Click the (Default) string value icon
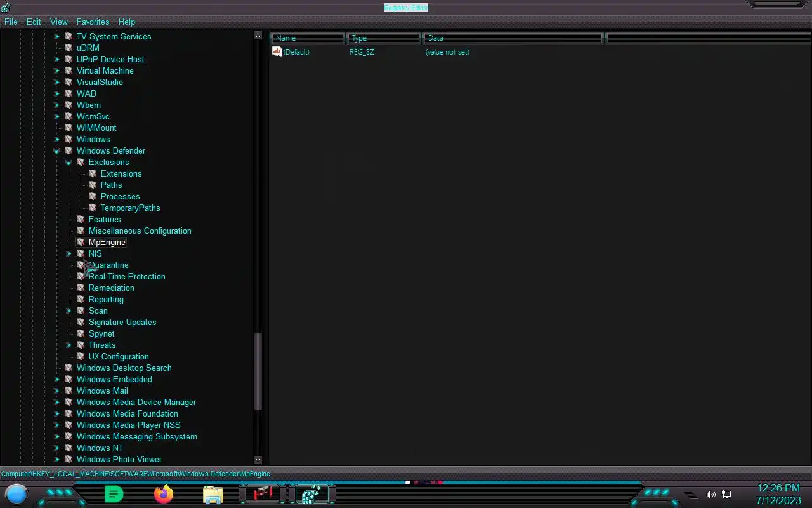This screenshot has width=812, height=508. coord(277,51)
